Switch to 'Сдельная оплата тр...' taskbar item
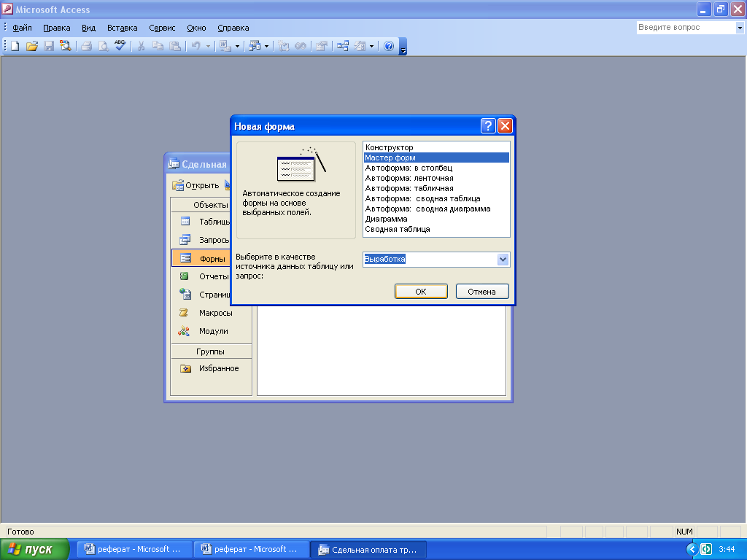This screenshot has height=560, width=747. pyautogui.click(x=368, y=550)
